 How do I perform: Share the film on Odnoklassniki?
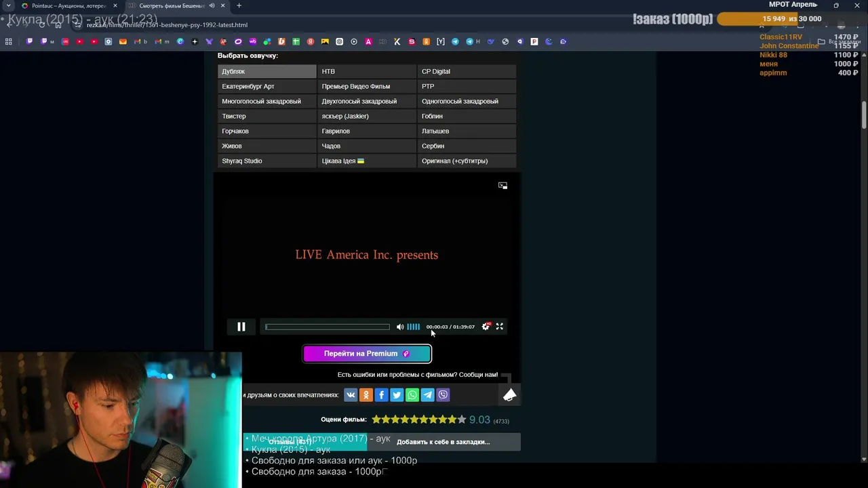pyautogui.click(x=366, y=395)
